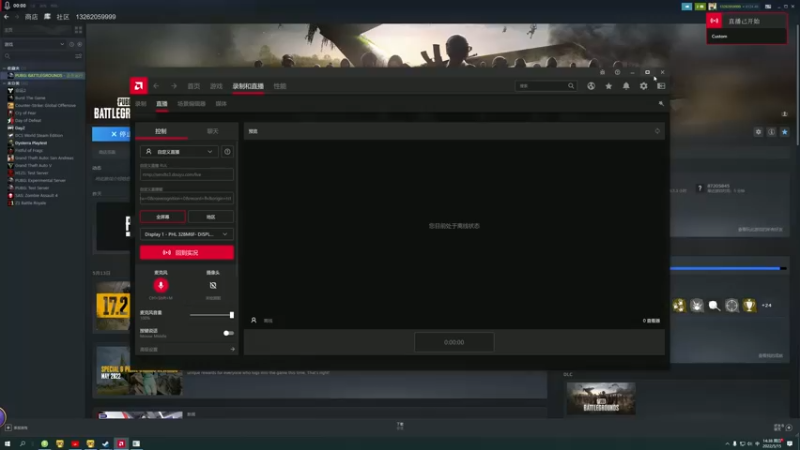Select Day of Defeat in Steam library
The image size is (800, 450).
(x=28, y=120)
